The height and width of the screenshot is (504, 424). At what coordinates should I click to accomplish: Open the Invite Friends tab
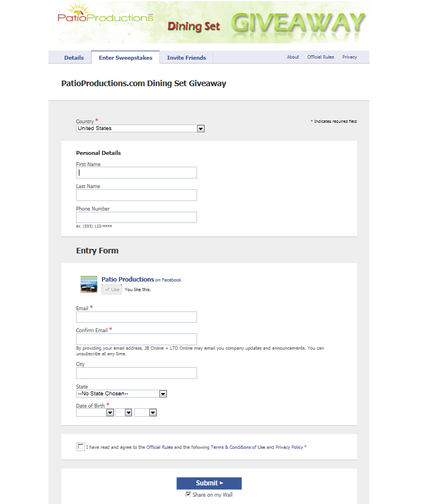coord(186,57)
